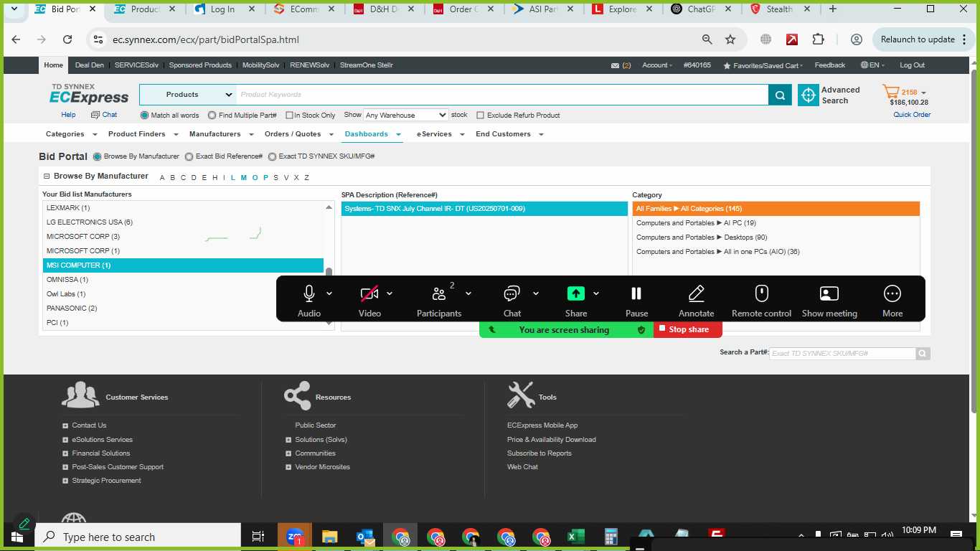Check Exclude Refurb Product checkbox
Image resolution: width=980 pixels, height=551 pixels.
click(481, 115)
